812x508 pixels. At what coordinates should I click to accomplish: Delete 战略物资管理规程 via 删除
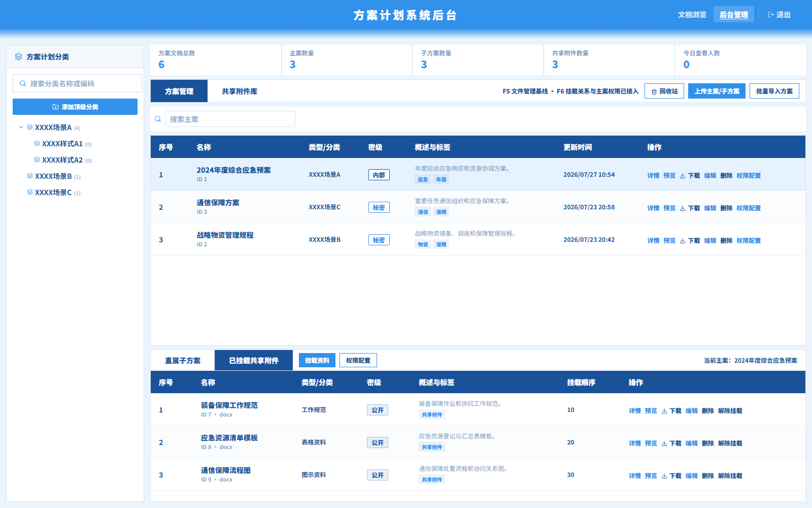pyautogui.click(x=726, y=241)
